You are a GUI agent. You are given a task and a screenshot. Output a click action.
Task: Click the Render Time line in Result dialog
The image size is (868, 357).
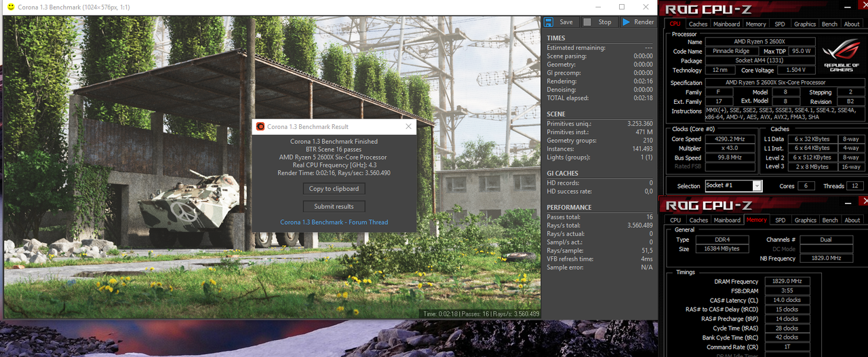pyautogui.click(x=334, y=173)
